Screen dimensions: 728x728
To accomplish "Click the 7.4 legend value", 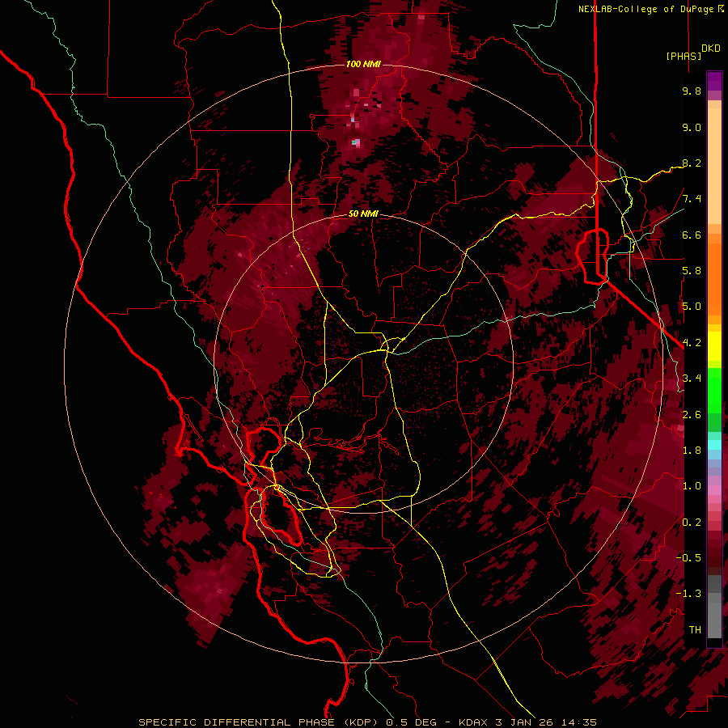I will 692,199.
